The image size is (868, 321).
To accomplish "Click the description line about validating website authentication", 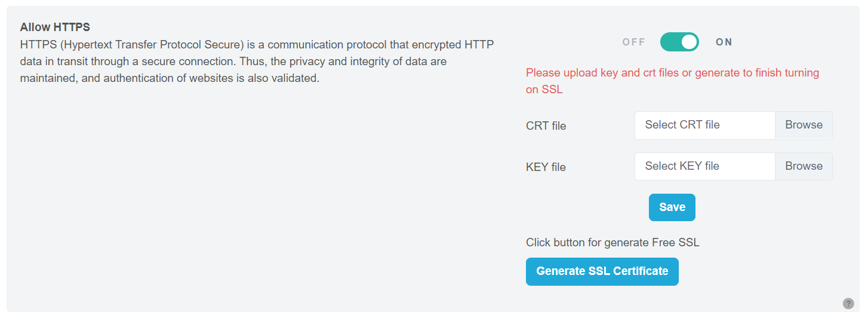I will (170, 78).
